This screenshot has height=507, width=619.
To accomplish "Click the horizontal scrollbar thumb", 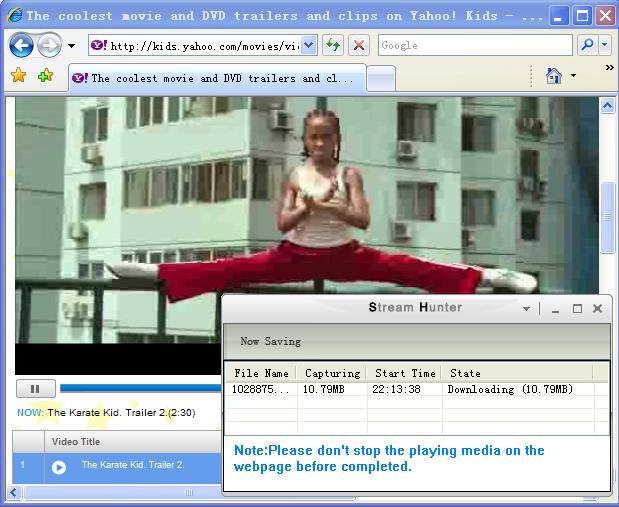I will tap(189, 492).
